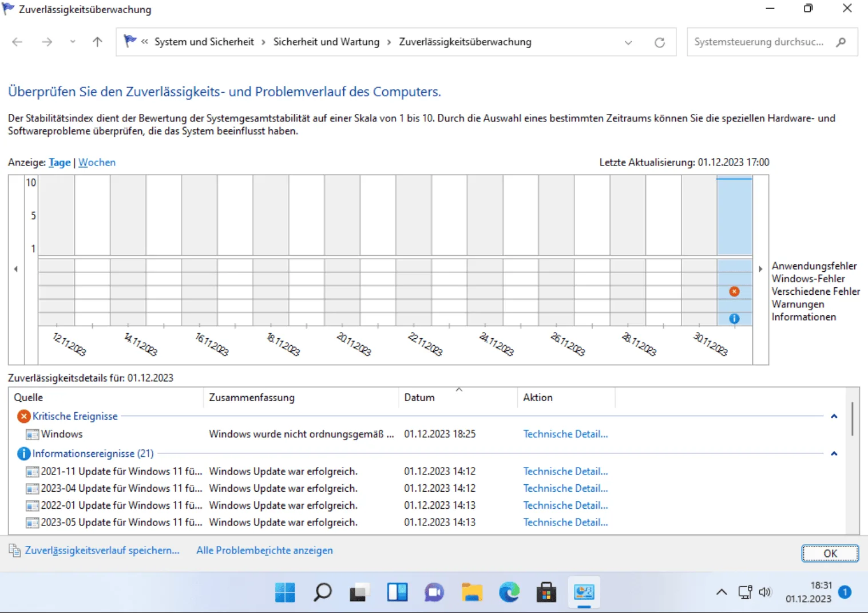868x613 pixels.
Task: Click the back navigation arrow
Action: point(17,42)
